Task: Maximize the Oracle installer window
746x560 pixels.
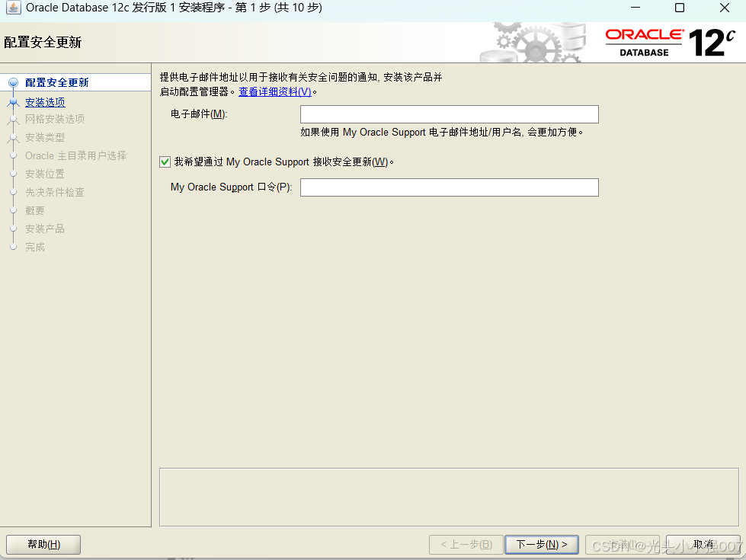Action: [680, 8]
